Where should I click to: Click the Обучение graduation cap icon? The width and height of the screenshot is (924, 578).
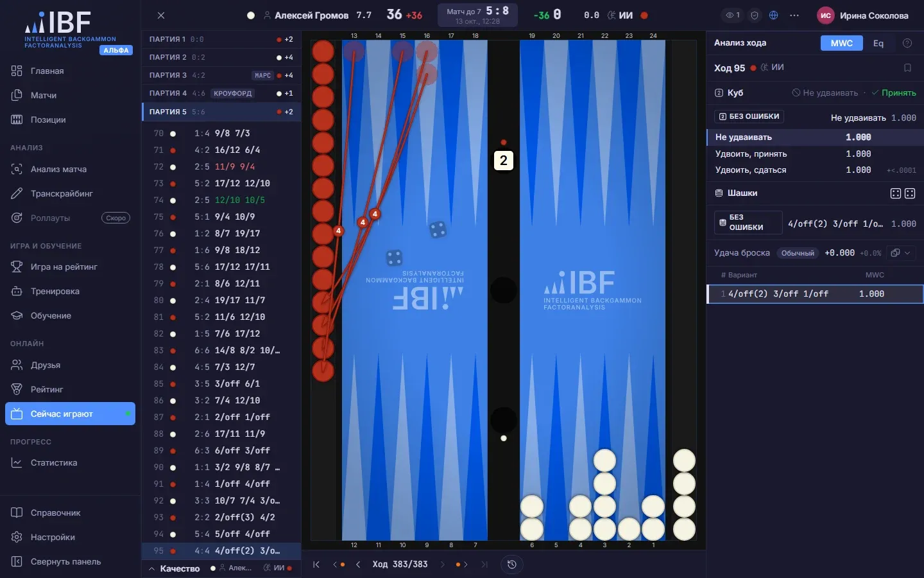coord(17,315)
